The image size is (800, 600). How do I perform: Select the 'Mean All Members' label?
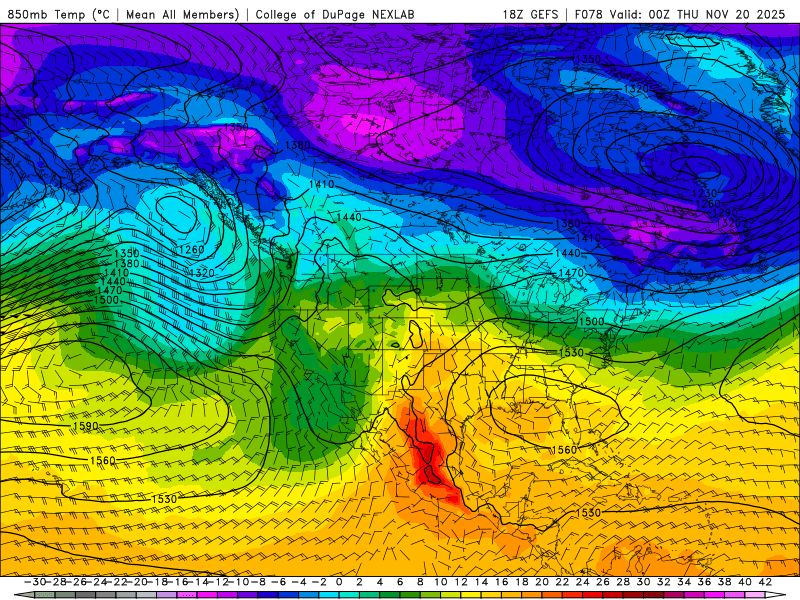click(x=181, y=14)
